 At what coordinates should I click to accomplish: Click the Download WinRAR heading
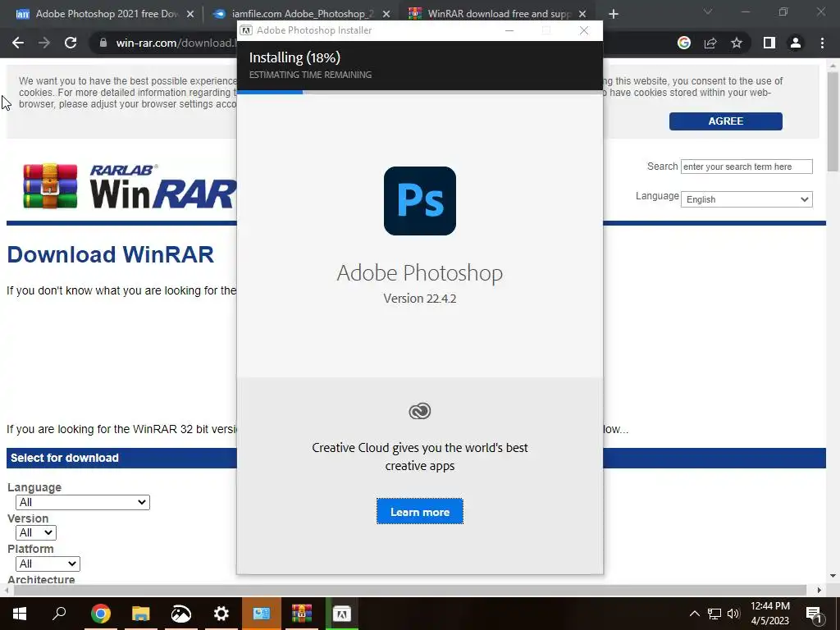(x=110, y=255)
